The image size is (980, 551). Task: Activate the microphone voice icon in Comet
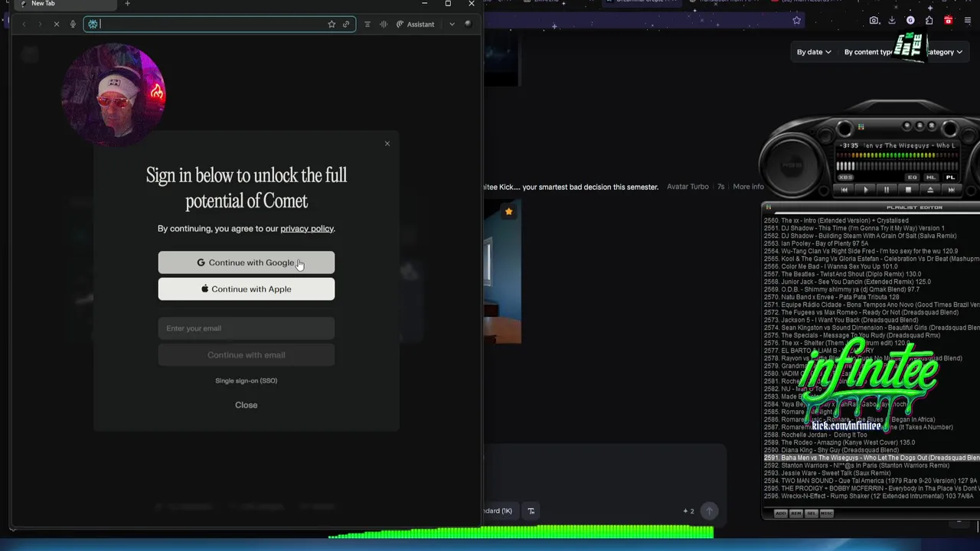pos(73,24)
